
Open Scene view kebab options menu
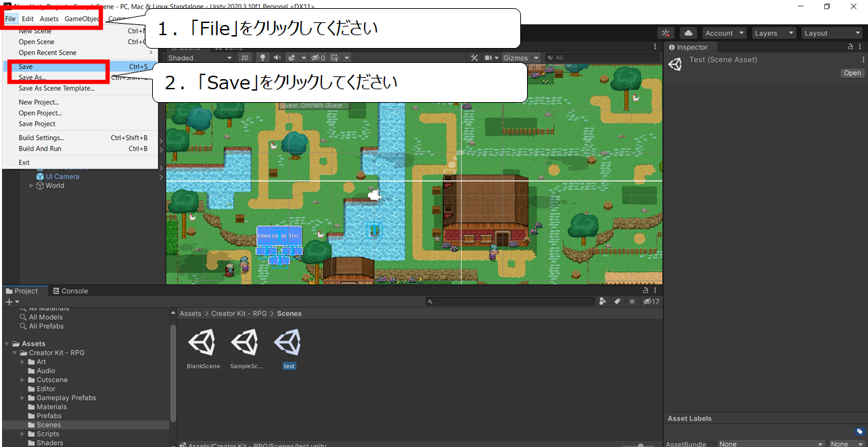tap(655, 47)
